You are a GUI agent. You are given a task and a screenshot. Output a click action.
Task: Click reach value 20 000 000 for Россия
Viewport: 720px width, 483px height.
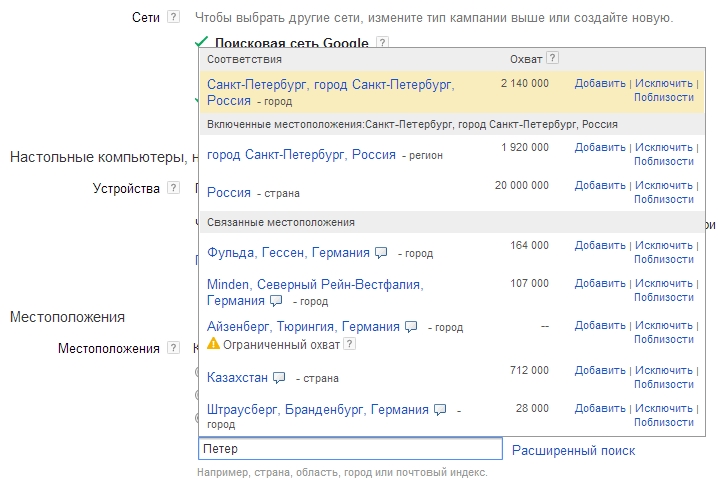click(x=522, y=185)
